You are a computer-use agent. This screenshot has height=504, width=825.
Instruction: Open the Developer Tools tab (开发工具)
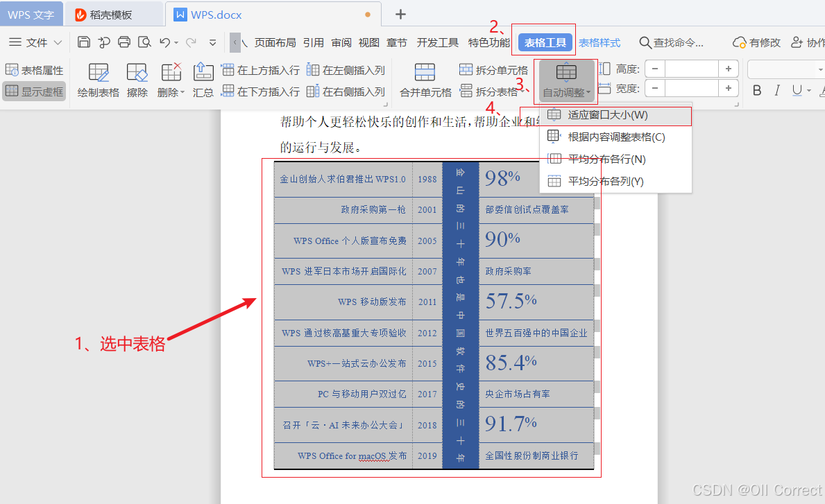coord(437,42)
